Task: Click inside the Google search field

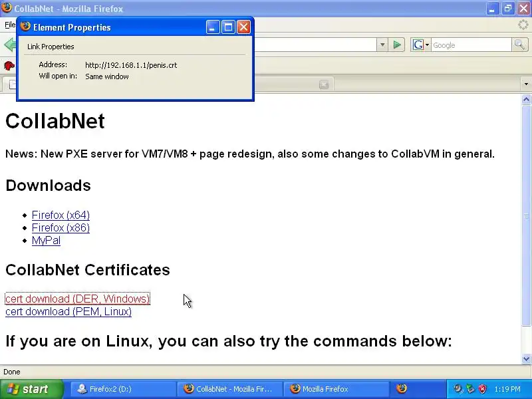Action: pos(471,45)
